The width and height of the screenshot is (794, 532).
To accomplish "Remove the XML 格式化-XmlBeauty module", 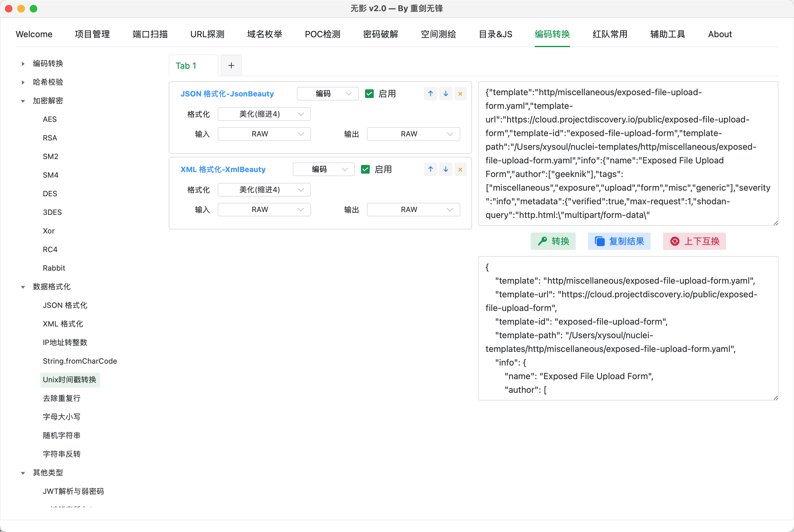I will coord(460,169).
